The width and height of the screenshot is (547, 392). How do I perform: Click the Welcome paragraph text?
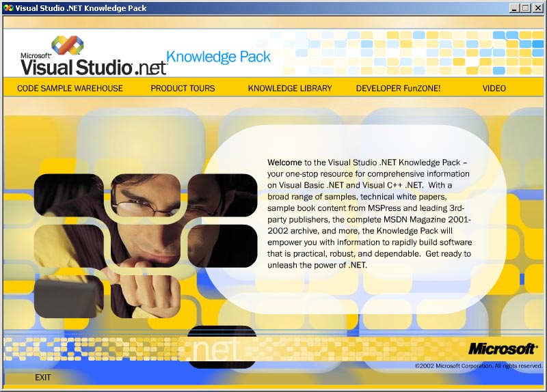pos(369,213)
